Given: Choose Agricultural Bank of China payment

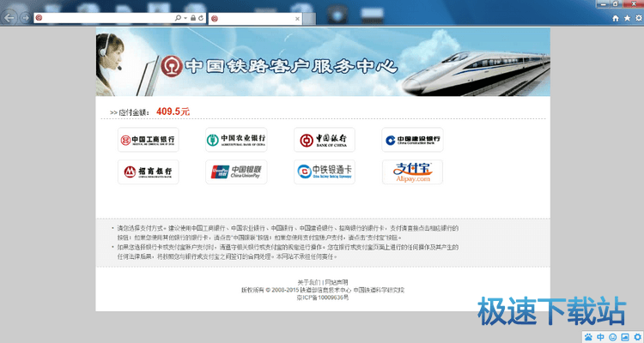Looking at the screenshot, I should tap(236, 140).
